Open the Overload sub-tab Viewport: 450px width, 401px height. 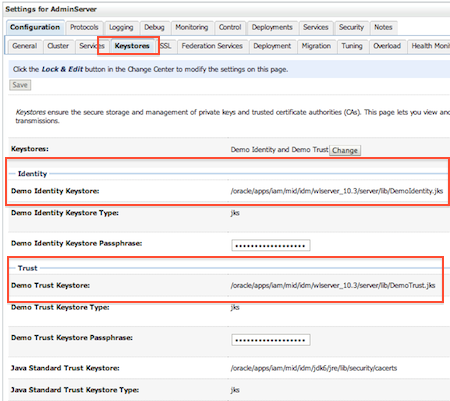387,46
